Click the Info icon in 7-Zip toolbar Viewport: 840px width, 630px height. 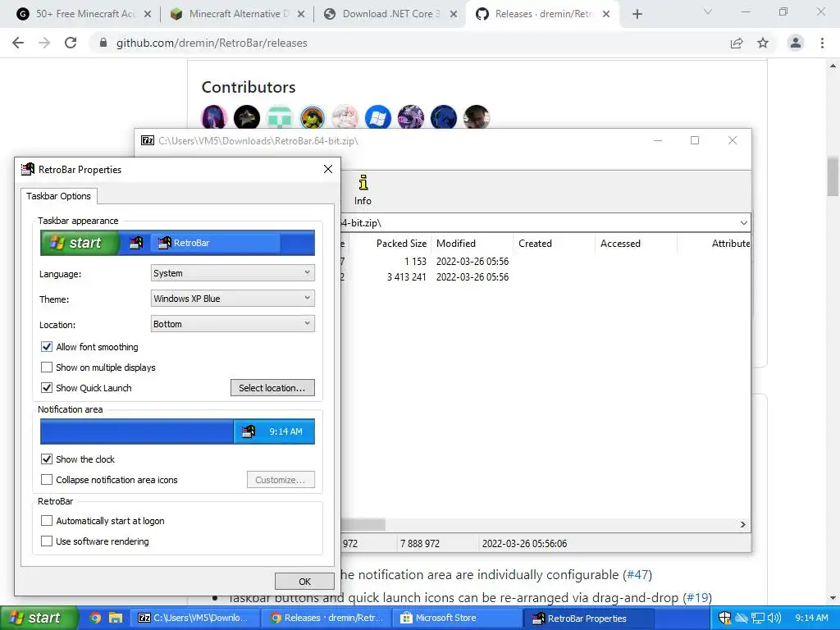(x=363, y=190)
